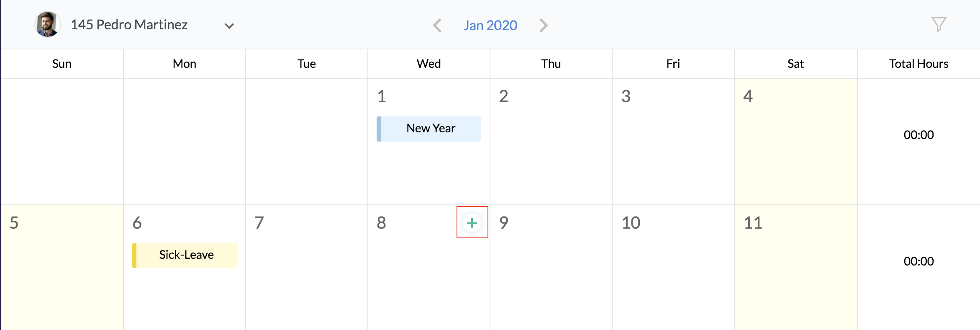The image size is (980, 330).
Task: Expand the employee selector chevron
Action: tap(229, 26)
